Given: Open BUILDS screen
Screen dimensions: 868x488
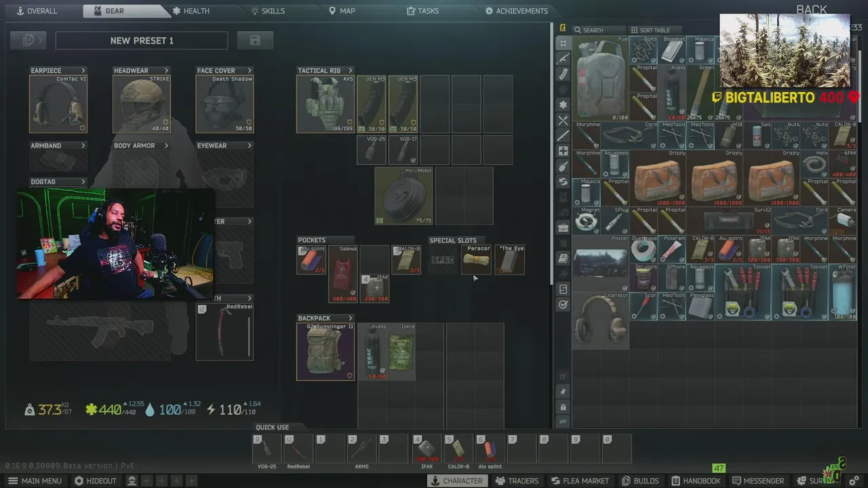Looking at the screenshot, I should [639, 481].
